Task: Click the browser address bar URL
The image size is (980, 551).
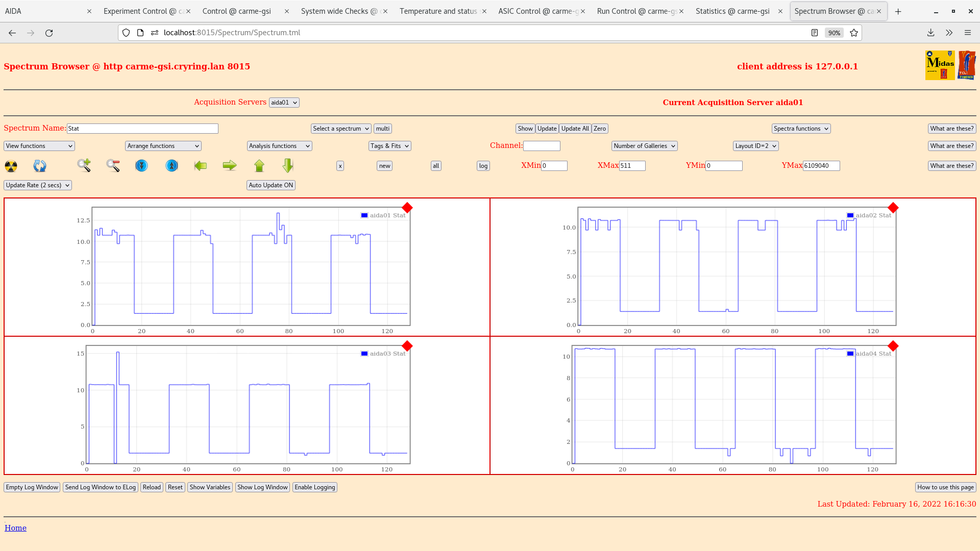Action: tap(232, 33)
